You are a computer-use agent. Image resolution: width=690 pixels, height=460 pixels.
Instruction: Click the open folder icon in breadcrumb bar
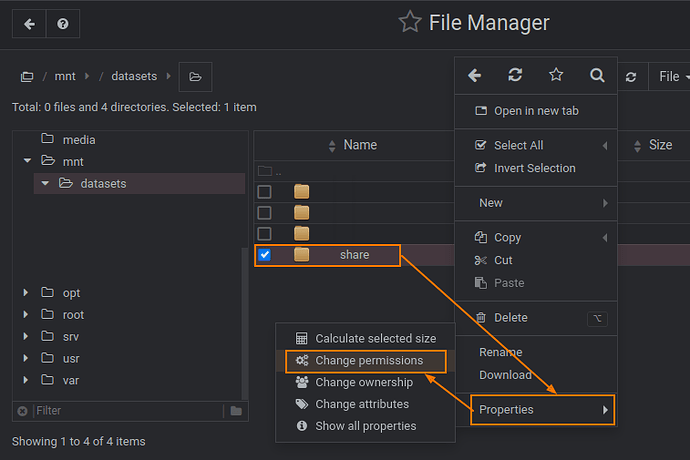click(195, 76)
